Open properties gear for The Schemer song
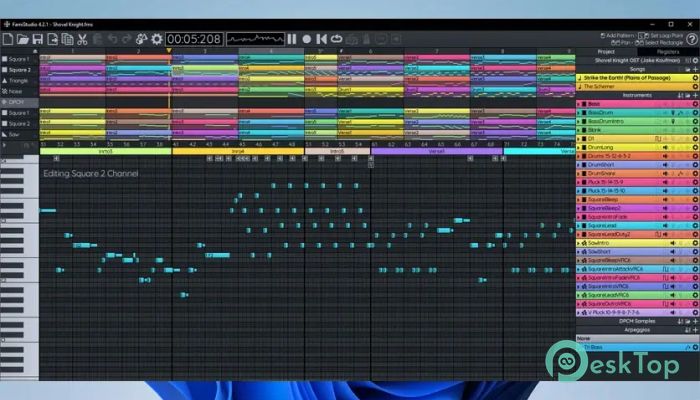700x400 pixels. [x=695, y=87]
